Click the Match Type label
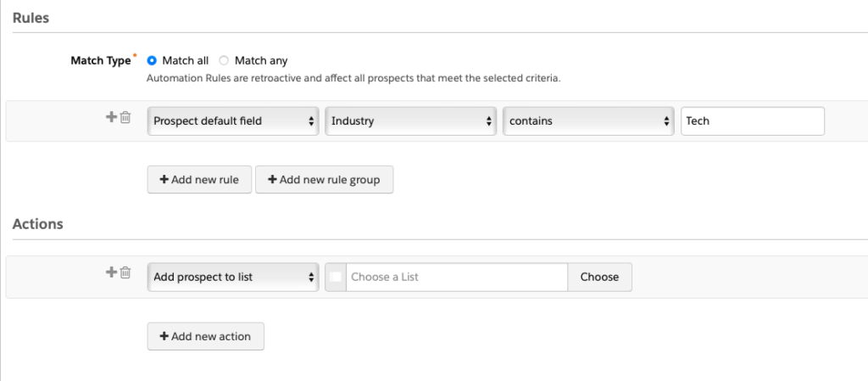Image resolution: width=868 pixels, height=381 pixels. (x=100, y=60)
